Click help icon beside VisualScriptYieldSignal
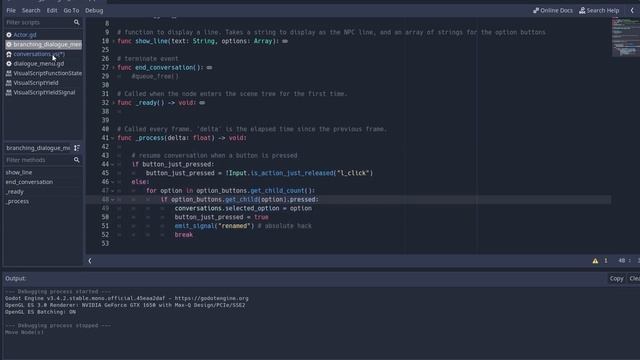Screen dimensions: 640x360 [x=9, y=93]
